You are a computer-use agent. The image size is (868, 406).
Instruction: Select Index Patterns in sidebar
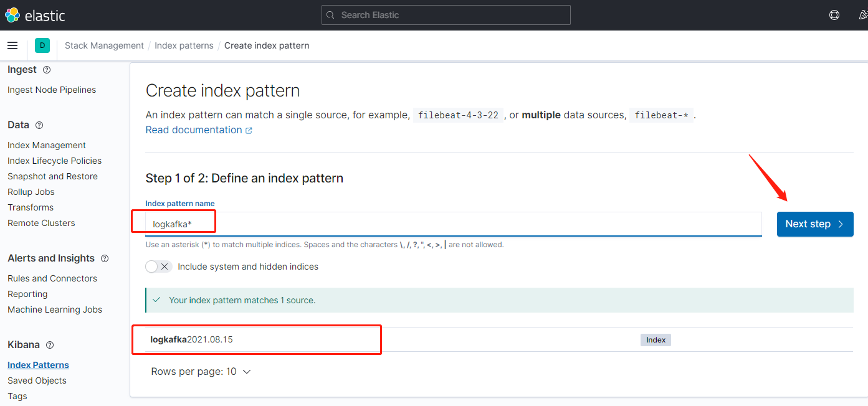pyautogui.click(x=38, y=365)
